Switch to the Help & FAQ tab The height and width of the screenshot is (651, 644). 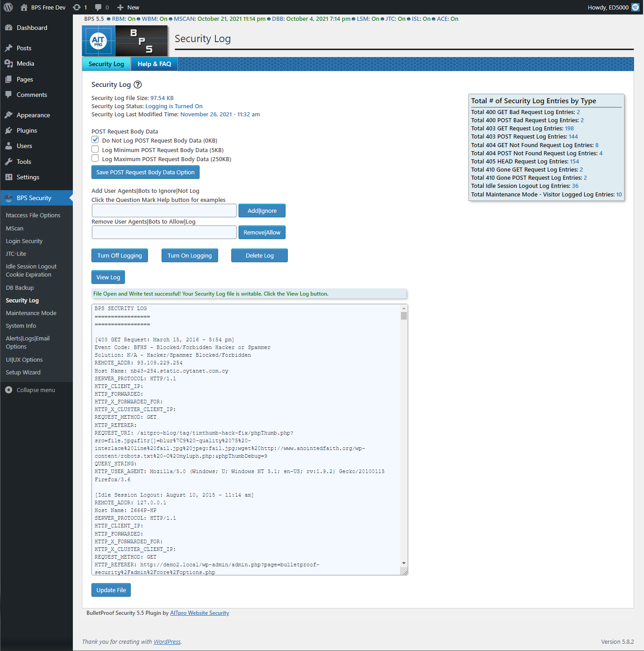pos(154,64)
